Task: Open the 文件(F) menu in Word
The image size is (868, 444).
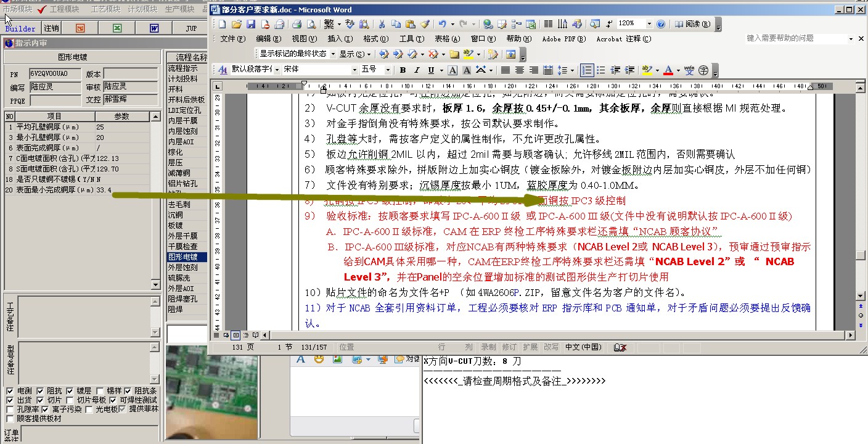Action: (x=233, y=39)
